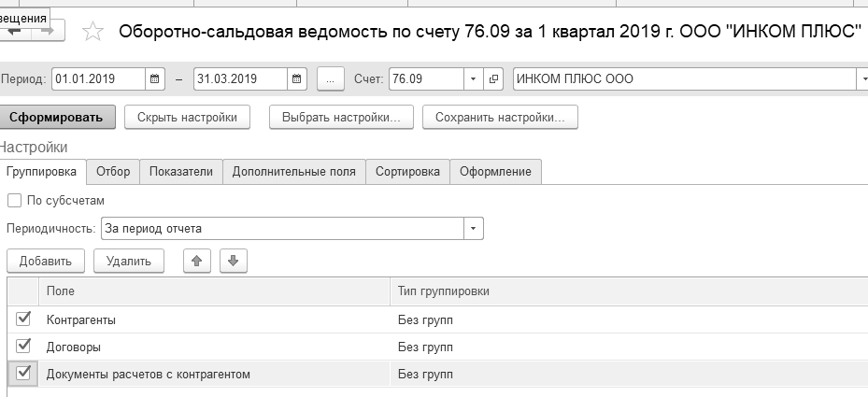Image resolution: width=868 pixels, height=397 pixels.
Task: Add report to favorites with star icon
Action: coord(92,32)
